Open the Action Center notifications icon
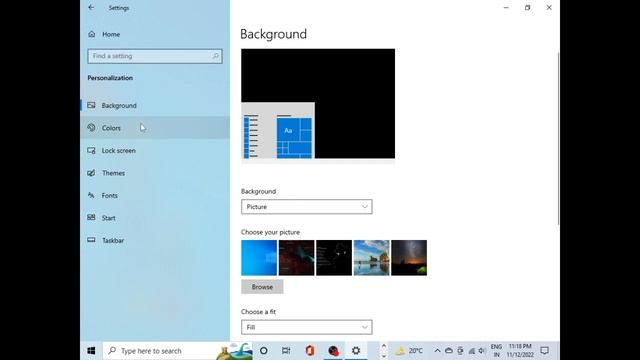Viewport: 640px width, 360px height. point(544,351)
